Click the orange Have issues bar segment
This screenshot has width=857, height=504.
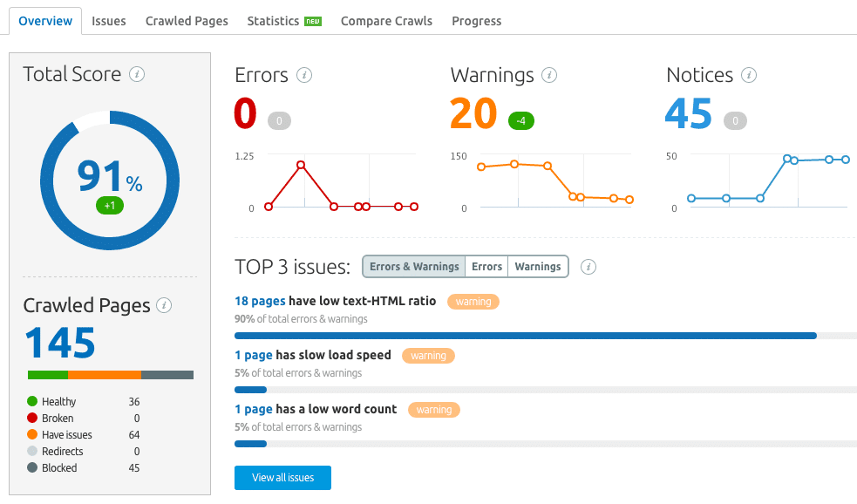point(105,375)
